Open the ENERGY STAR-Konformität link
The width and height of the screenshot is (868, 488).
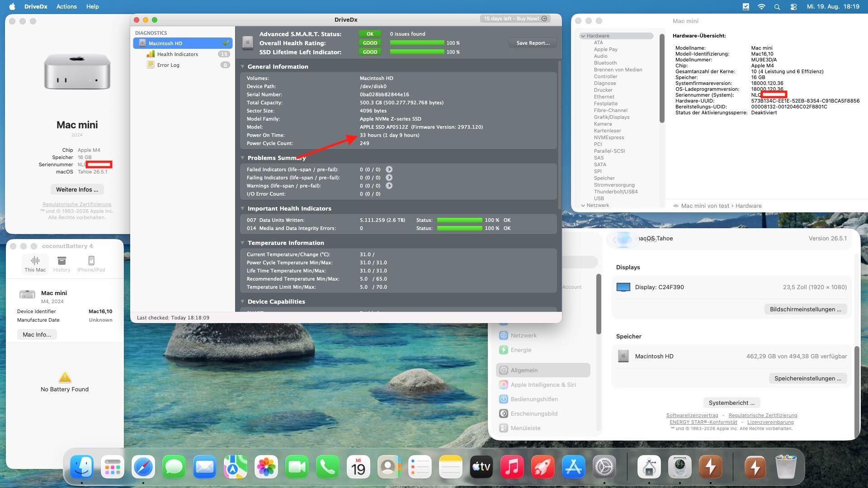[703, 422]
